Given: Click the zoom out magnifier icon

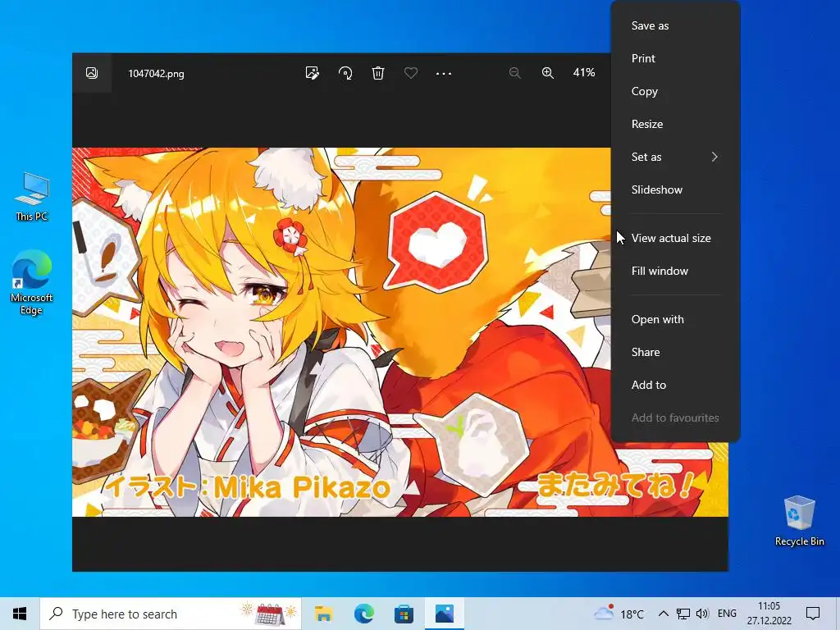Looking at the screenshot, I should pyautogui.click(x=515, y=73).
